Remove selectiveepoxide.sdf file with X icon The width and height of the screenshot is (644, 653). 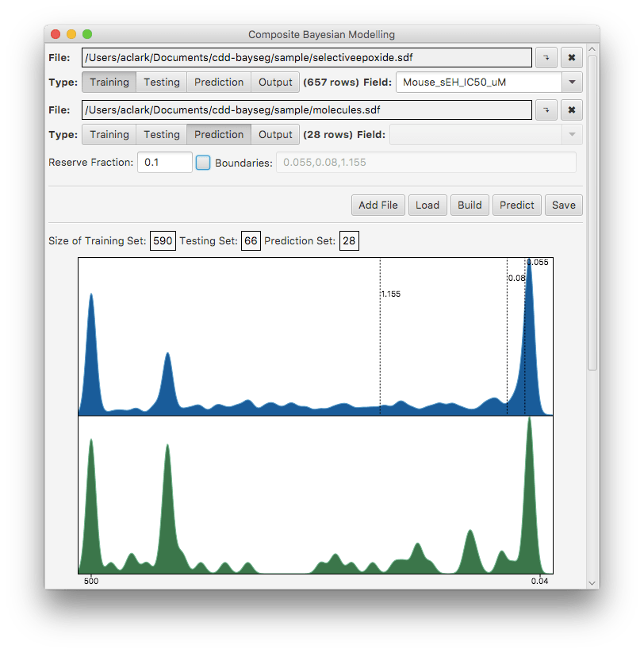(x=572, y=58)
